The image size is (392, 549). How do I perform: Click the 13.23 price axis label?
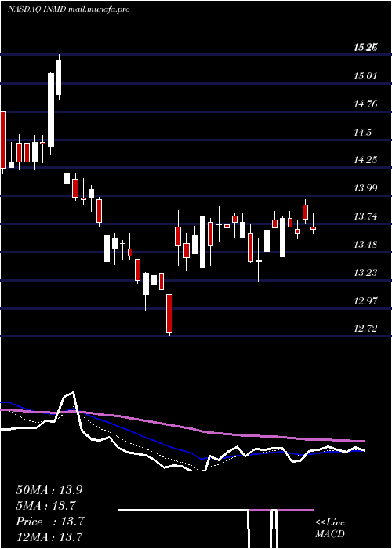coord(365,273)
